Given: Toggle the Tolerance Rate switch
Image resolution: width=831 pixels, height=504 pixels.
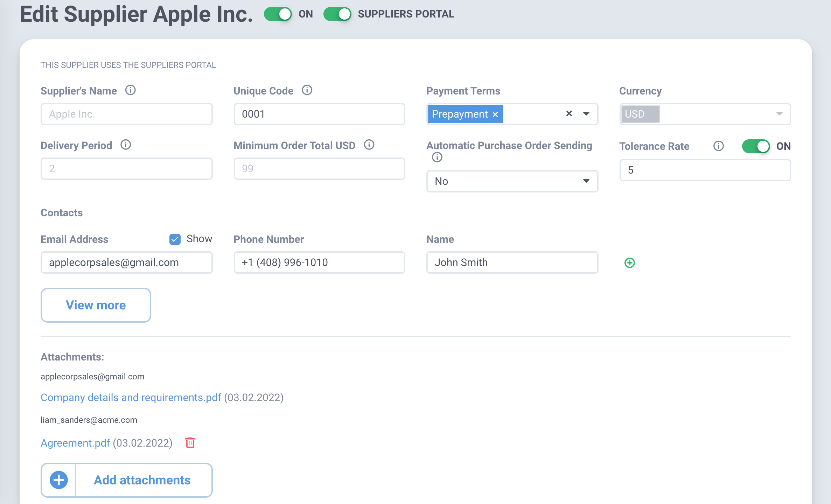Looking at the screenshot, I should (x=756, y=146).
